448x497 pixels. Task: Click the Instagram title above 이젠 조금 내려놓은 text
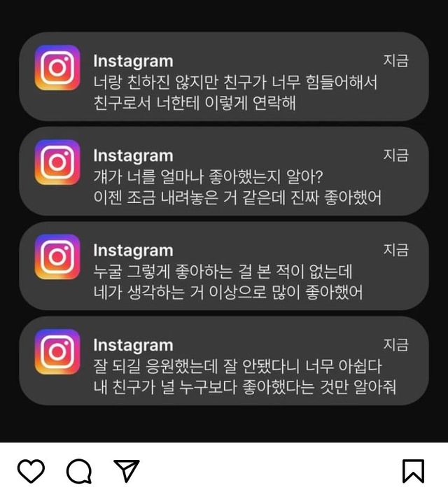coord(133,156)
